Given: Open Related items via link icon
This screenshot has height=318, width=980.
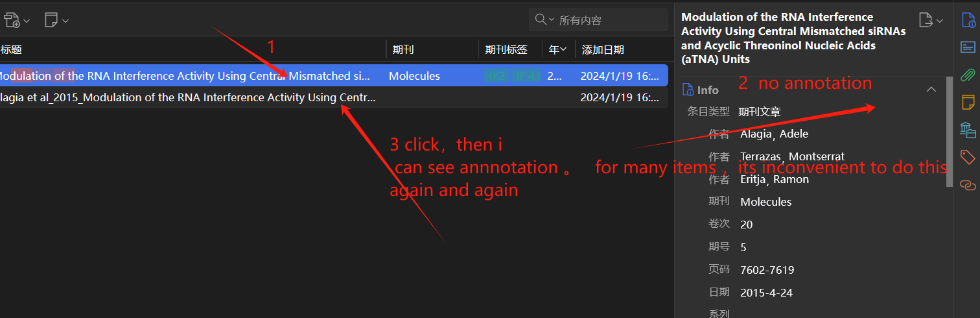Looking at the screenshot, I should click(x=968, y=185).
